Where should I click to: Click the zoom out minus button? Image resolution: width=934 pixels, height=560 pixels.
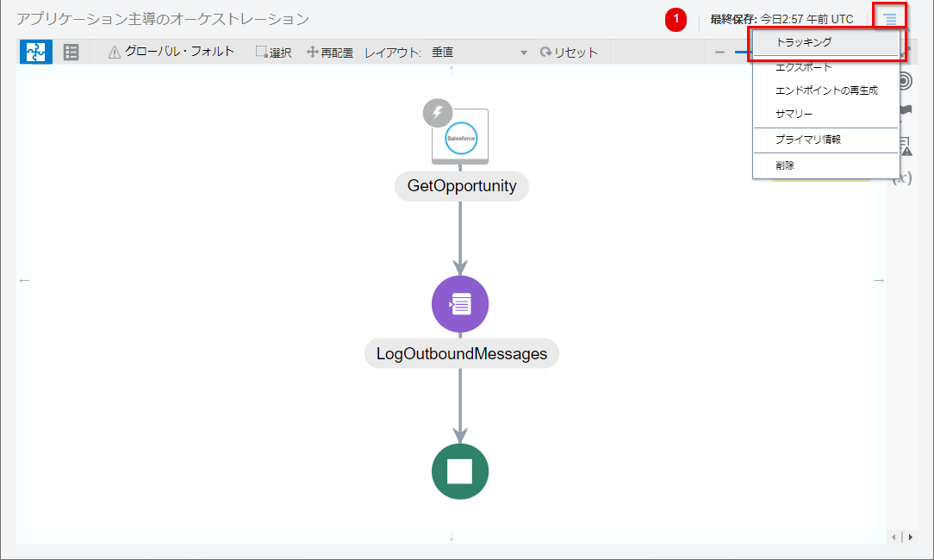(x=719, y=53)
